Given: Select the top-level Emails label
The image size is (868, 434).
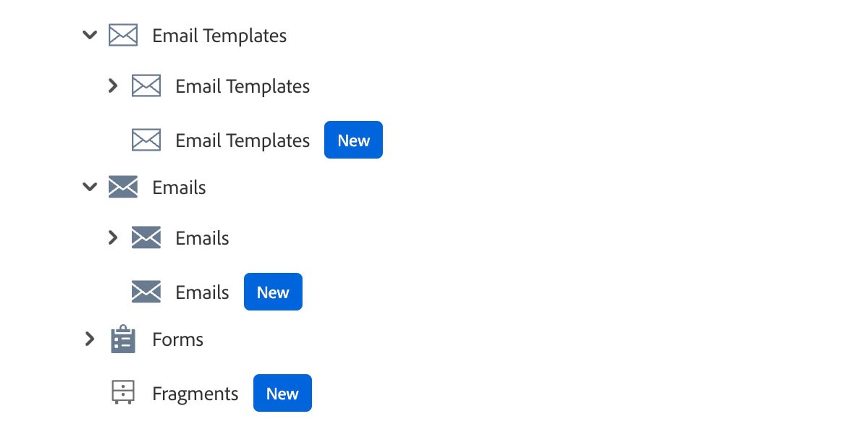Looking at the screenshot, I should pyautogui.click(x=179, y=188).
